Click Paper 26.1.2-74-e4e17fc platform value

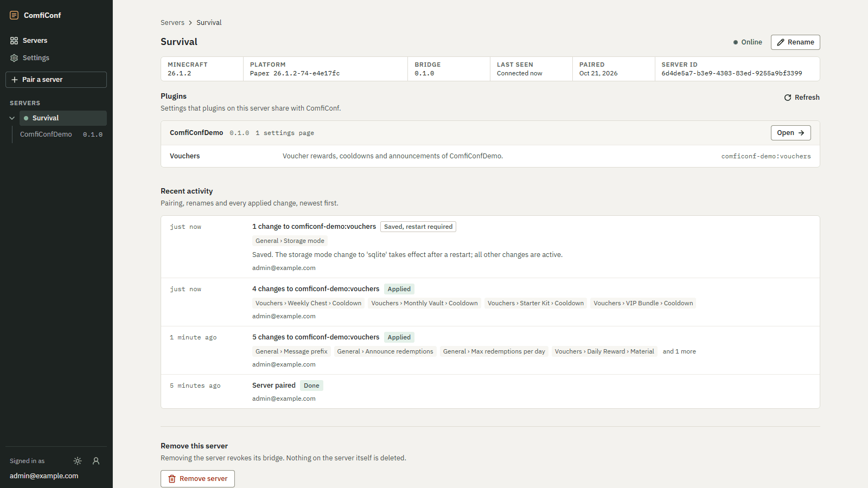pos(295,73)
